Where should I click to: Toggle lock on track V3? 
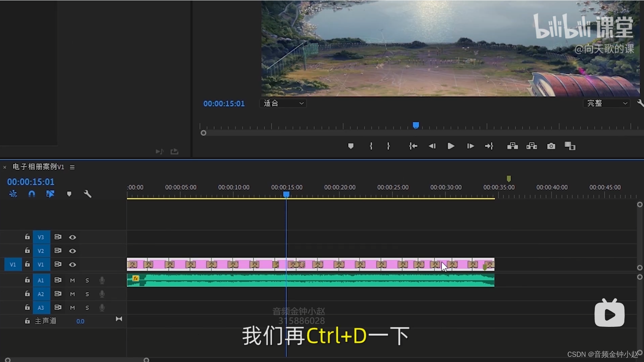click(x=27, y=237)
